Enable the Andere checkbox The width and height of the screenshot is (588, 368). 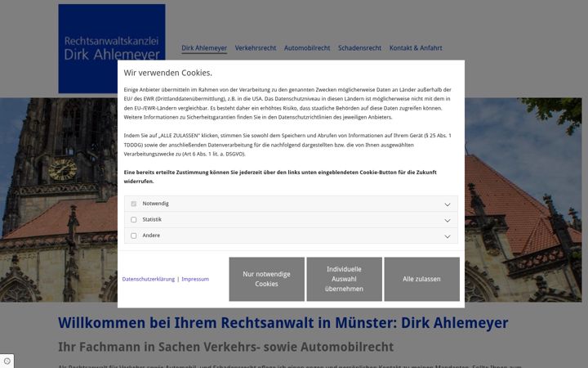[133, 236]
